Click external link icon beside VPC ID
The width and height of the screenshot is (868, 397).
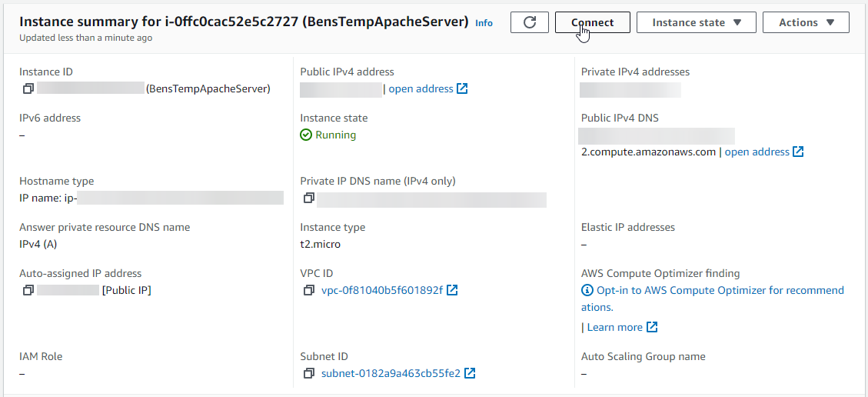tap(453, 290)
